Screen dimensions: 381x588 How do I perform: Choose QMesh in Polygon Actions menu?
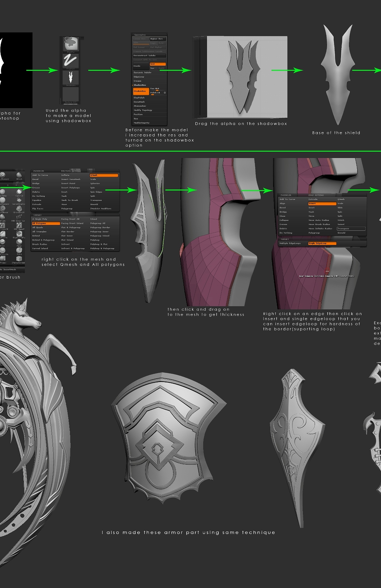point(104,175)
